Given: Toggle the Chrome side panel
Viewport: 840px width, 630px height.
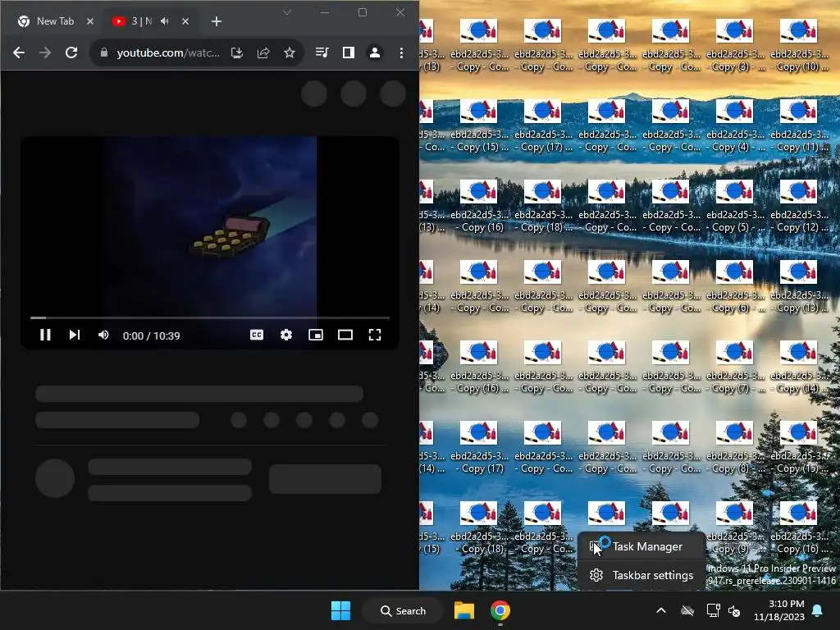Looking at the screenshot, I should [348, 52].
